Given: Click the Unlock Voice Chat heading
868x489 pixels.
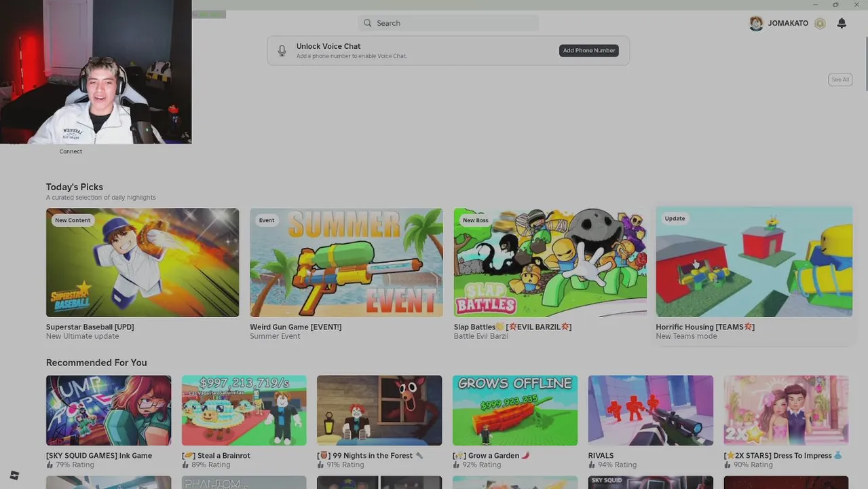Looking at the screenshot, I should coord(328,46).
